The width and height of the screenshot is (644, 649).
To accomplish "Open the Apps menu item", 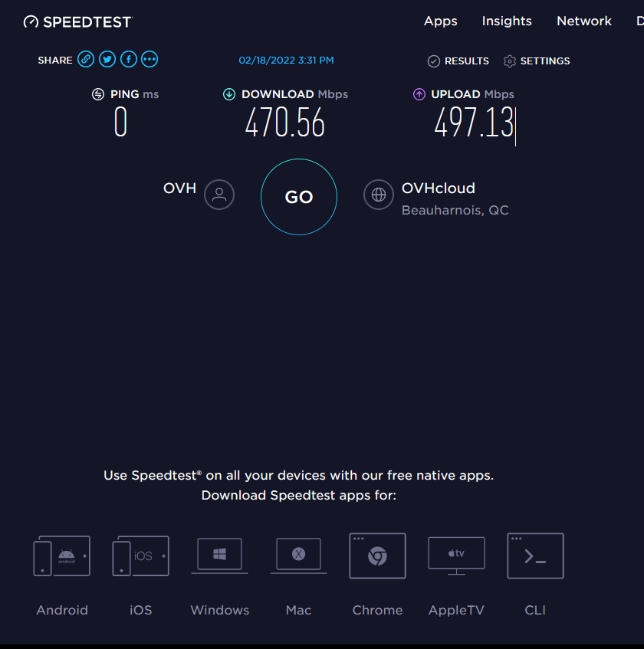I will pos(441,21).
